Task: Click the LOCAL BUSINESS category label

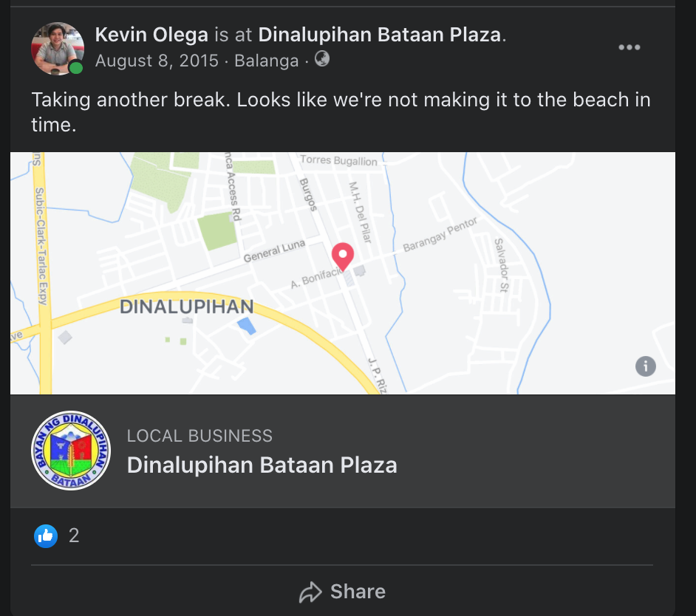Action: coord(199,436)
